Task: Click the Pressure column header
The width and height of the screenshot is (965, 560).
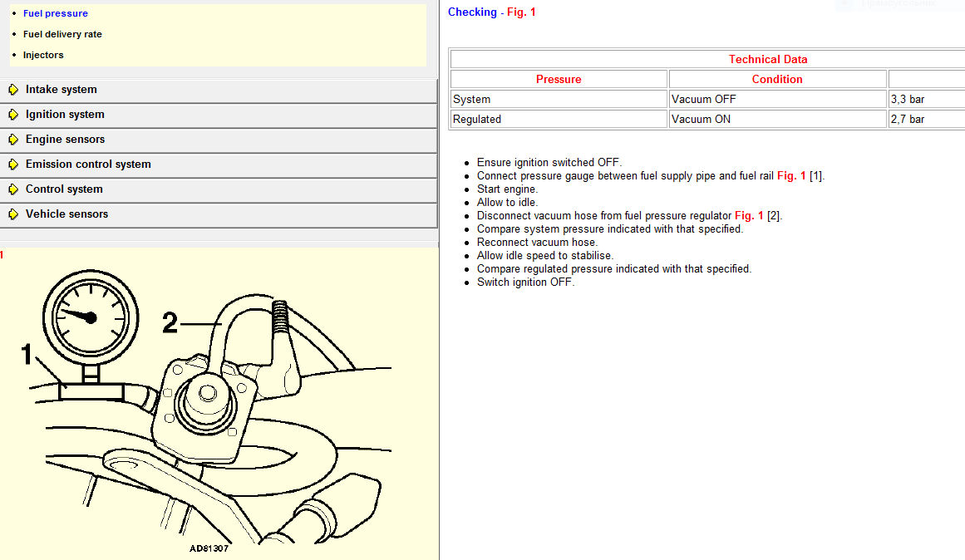Action: 559,79
